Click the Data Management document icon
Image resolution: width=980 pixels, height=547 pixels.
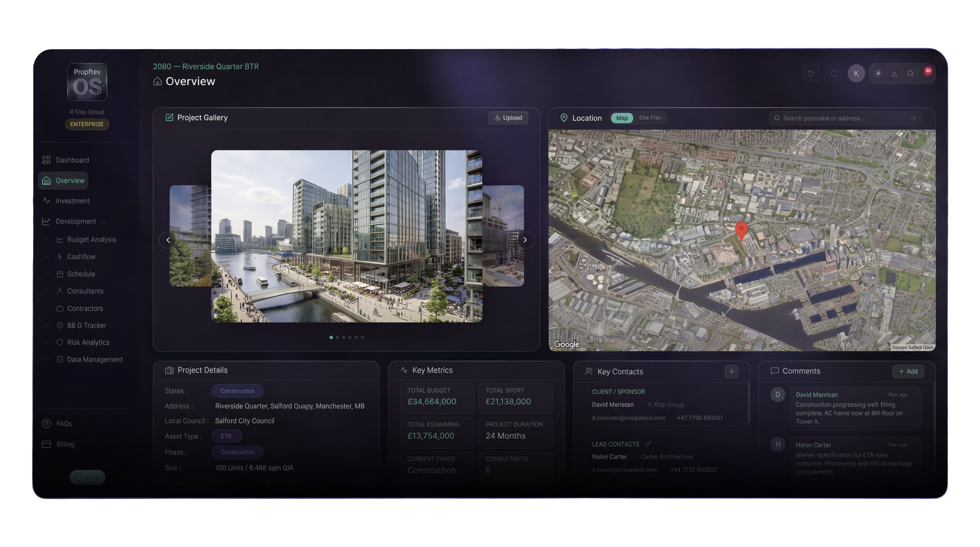[x=60, y=360]
